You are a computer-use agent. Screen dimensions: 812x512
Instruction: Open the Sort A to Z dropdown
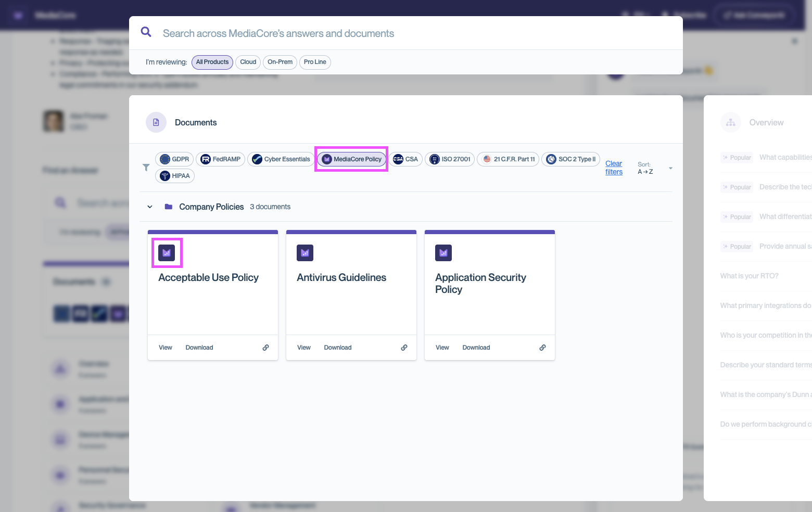(x=670, y=168)
